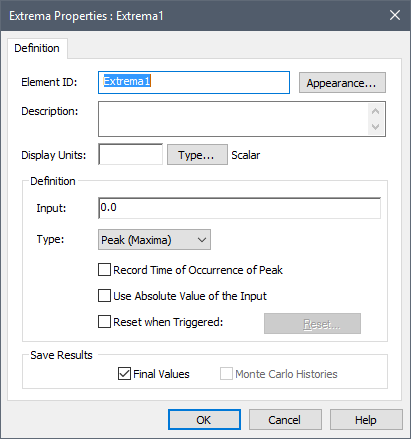Image resolution: width=411 pixels, height=439 pixels.
Task: Uncheck Final Values checkbox
Action: point(124,374)
